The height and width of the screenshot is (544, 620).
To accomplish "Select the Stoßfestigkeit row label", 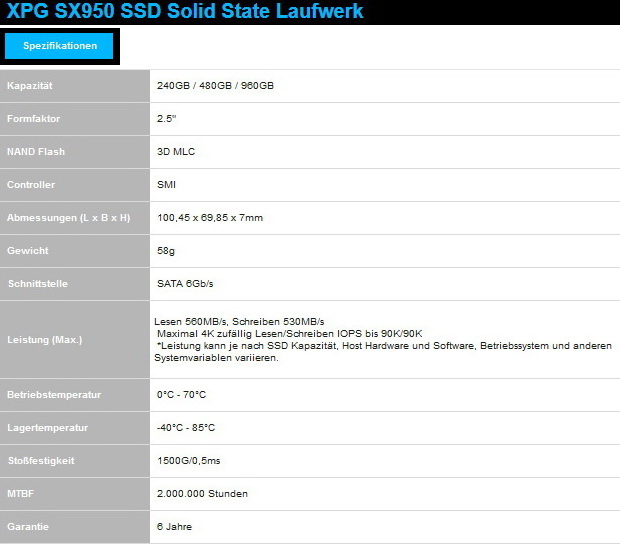I will 41,461.
